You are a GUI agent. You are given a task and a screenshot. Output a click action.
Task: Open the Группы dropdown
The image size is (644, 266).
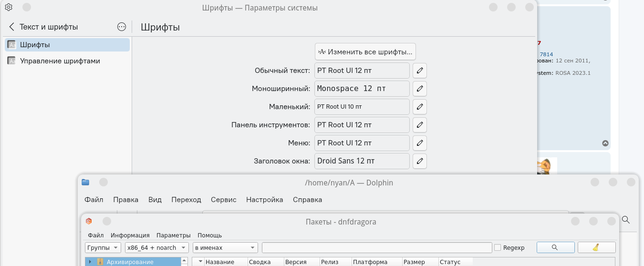[x=103, y=247]
